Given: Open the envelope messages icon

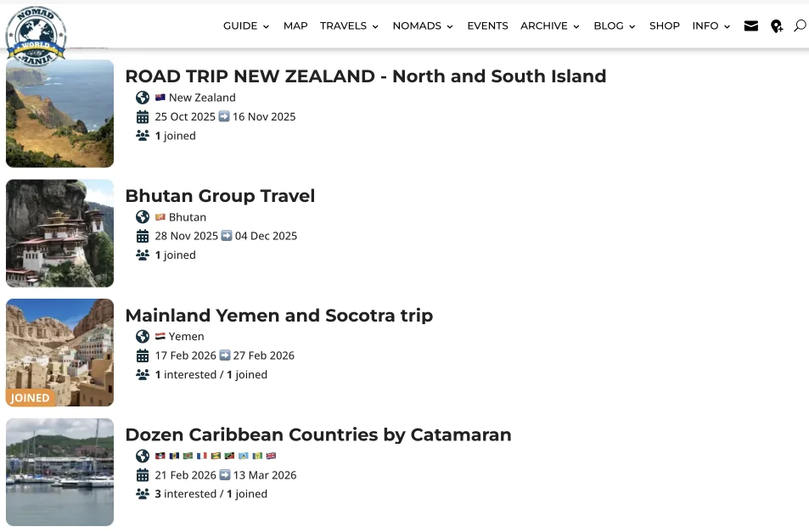Looking at the screenshot, I should tap(750, 26).
